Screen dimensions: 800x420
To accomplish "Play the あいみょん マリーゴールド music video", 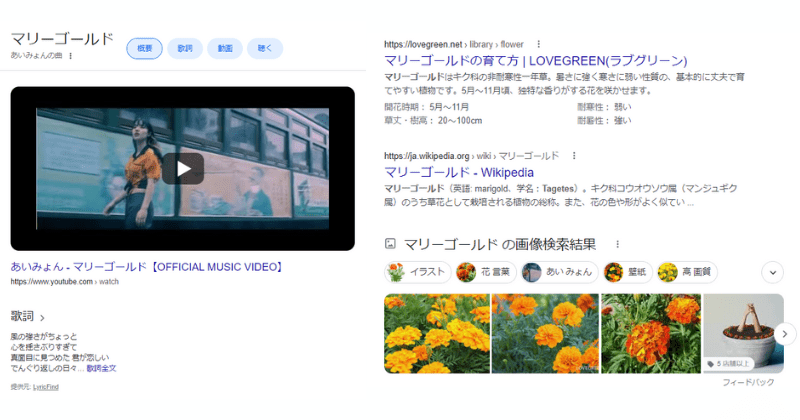I will point(183,169).
